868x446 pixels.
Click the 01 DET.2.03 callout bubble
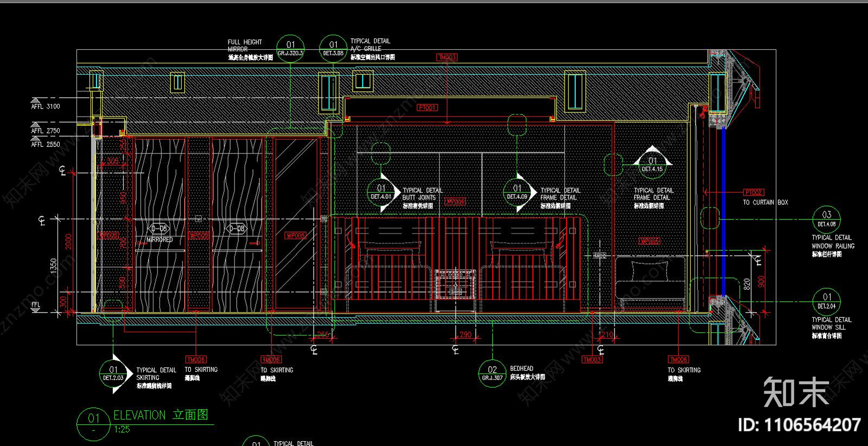(113, 373)
